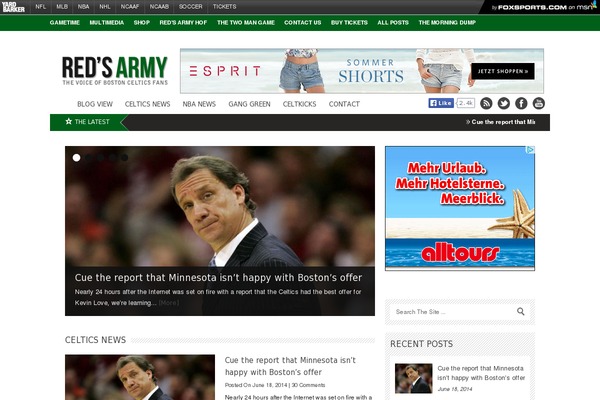Open Shop in the green menu
This screenshot has height=400, width=600.
pyautogui.click(x=142, y=23)
